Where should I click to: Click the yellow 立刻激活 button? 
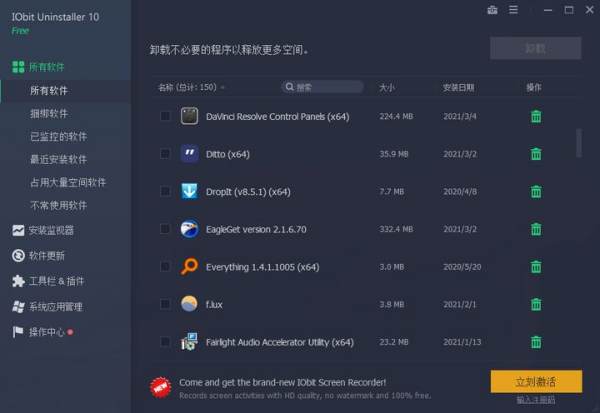[x=536, y=381]
